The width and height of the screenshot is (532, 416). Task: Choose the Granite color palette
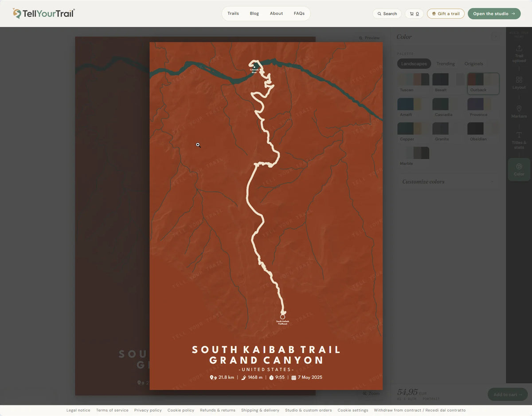pyautogui.click(x=448, y=132)
